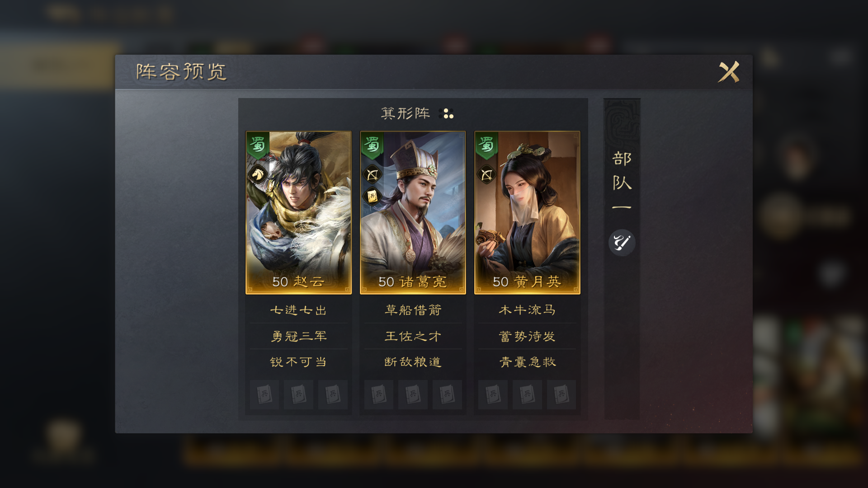The image size is (868, 488).
Task: Close the 阵容预览 dialog
Action: pyautogui.click(x=729, y=72)
